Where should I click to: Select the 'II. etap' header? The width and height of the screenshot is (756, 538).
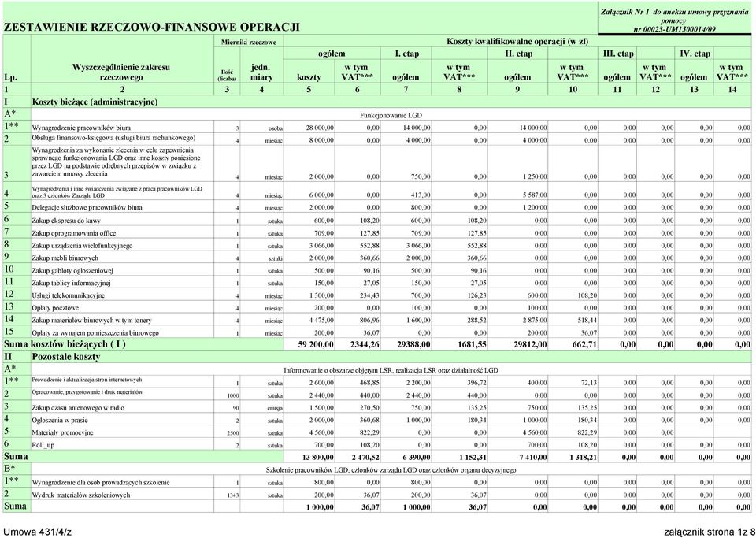click(x=518, y=54)
